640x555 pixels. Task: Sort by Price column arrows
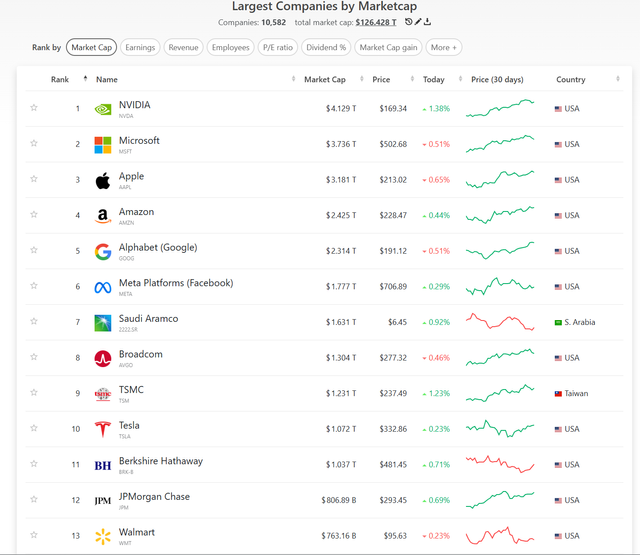pos(412,78)
